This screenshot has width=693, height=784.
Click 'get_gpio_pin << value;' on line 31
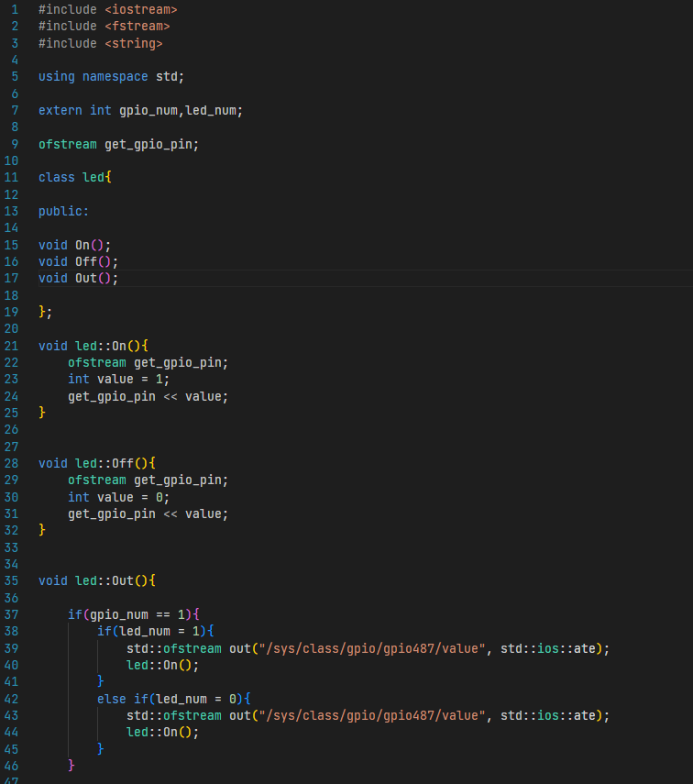point(148,513)
